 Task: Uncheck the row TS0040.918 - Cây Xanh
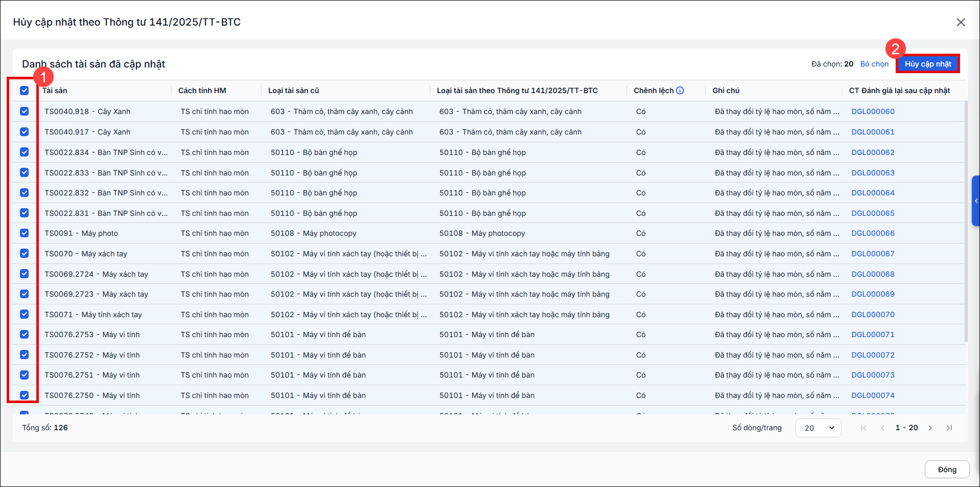(25, 112)
